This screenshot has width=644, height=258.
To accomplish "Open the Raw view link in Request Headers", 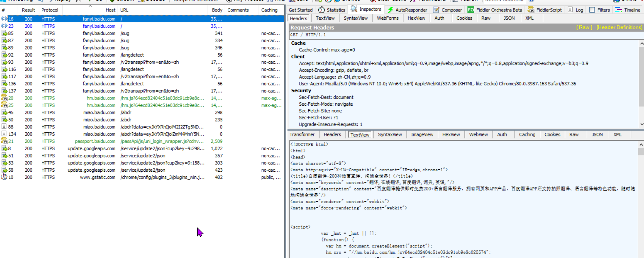I will click(584, 27).
